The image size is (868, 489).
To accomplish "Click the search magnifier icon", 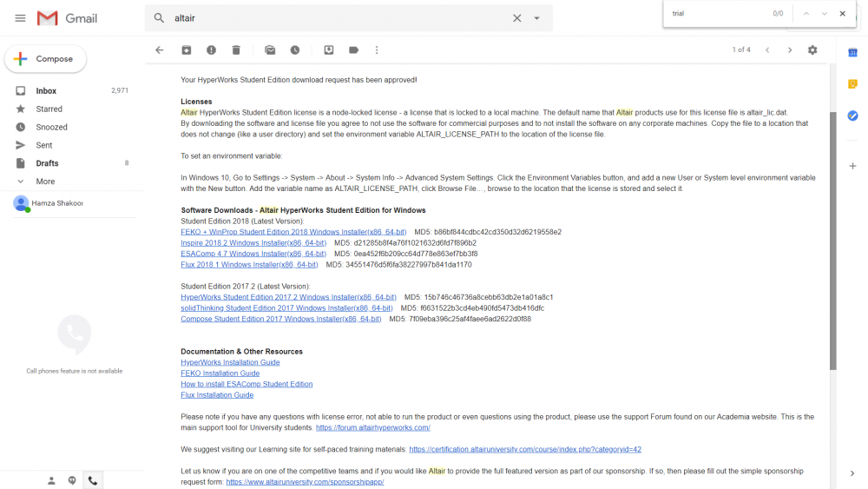I will pyautogui.click(x=159, y=18).
